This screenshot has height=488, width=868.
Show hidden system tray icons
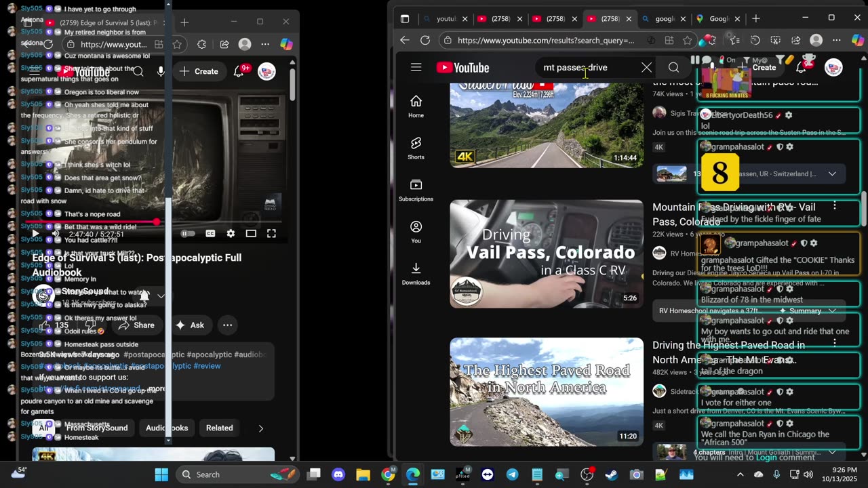pyautogui.click(x=741, y=474)
